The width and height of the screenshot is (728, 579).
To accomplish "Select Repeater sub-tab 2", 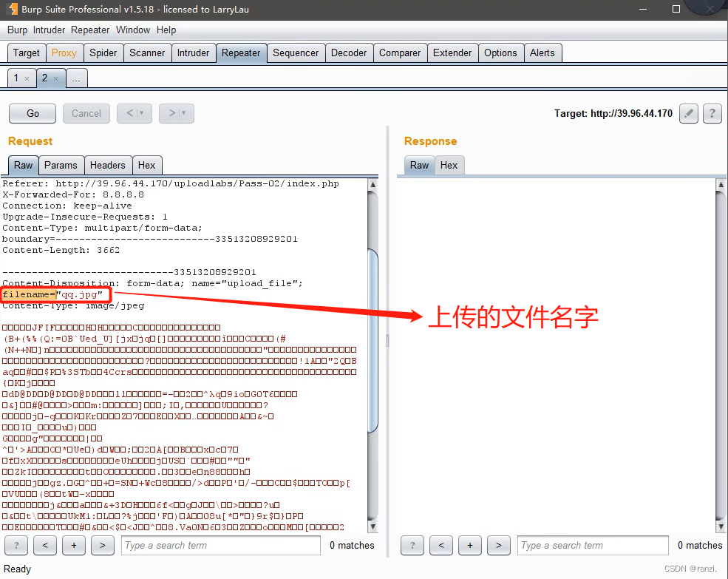I will pyautogui.click(x=44, y=78).
